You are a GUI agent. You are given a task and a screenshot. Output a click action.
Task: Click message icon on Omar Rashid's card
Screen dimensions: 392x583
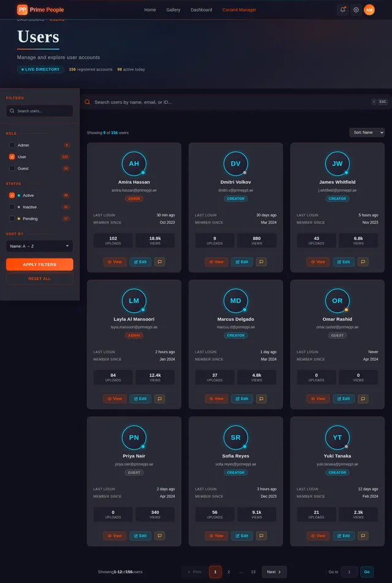tap(363, 399)
